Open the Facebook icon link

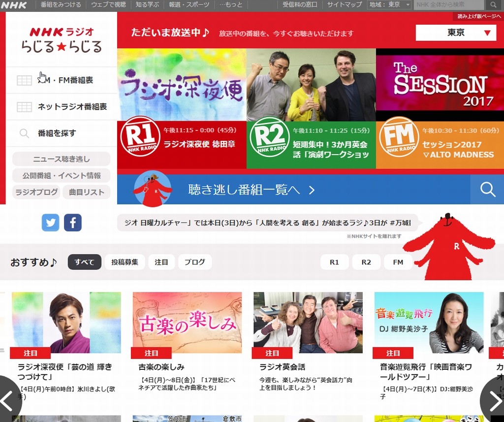pyautogui.click(x=72, y=223)
